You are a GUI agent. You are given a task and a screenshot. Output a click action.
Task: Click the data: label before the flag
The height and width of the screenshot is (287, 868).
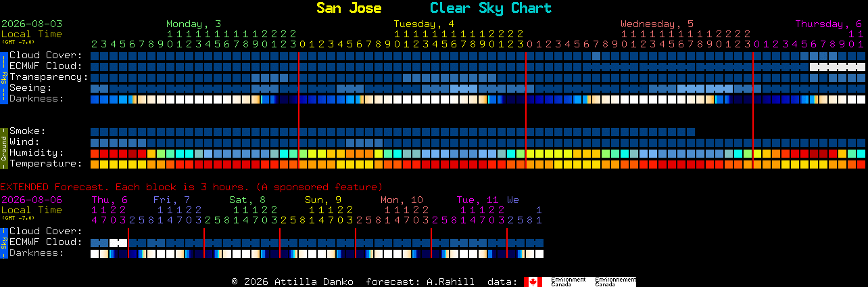tap(503, 282)
